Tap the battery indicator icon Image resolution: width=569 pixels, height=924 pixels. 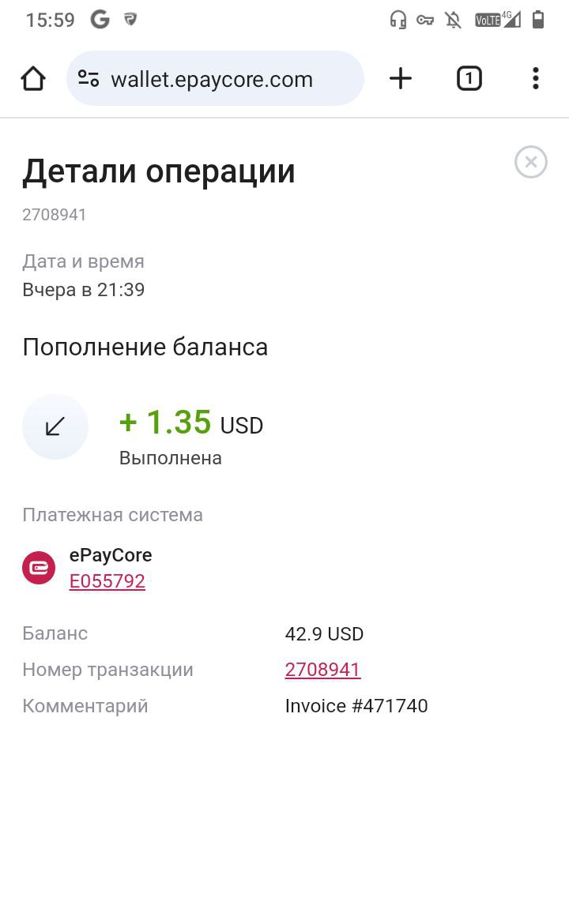tap(537, 20)
